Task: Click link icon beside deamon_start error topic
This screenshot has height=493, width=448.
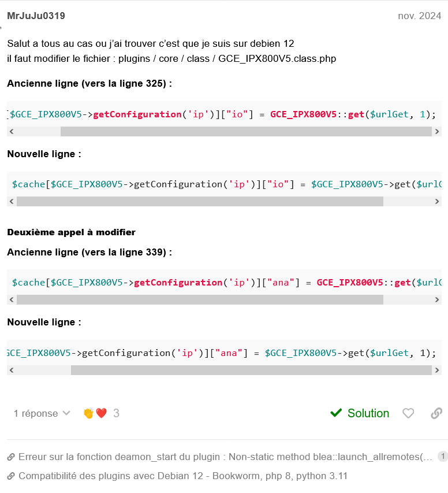Action: (x=11, y=457)
